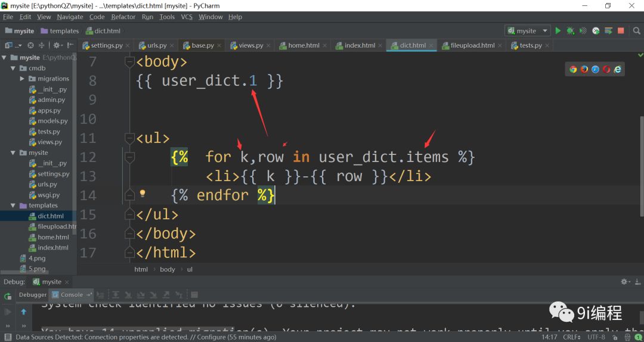Switch to the Debugger tab
This screenshot has width=644, height=342.
(x=33, y=295)
